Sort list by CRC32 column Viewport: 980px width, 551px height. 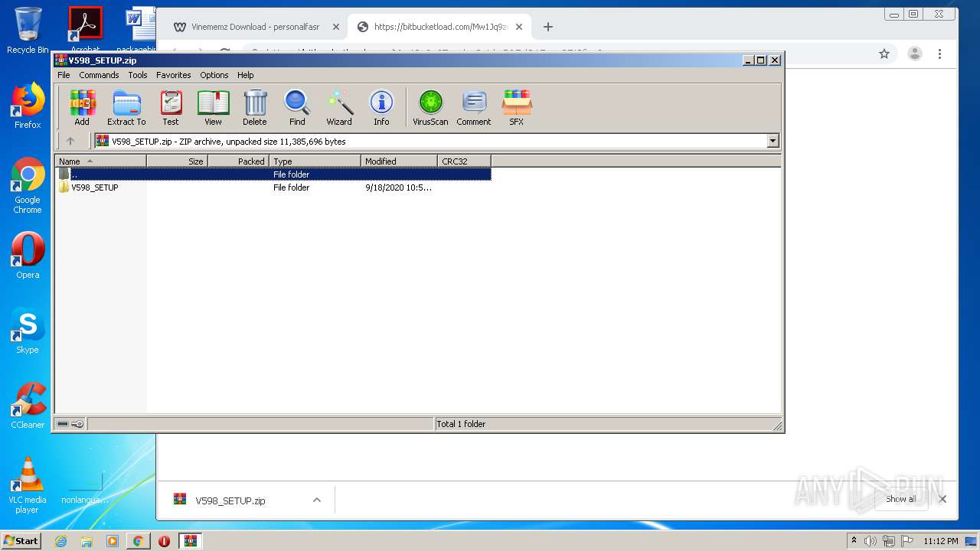pyautogui.click(x=464, y=161)
